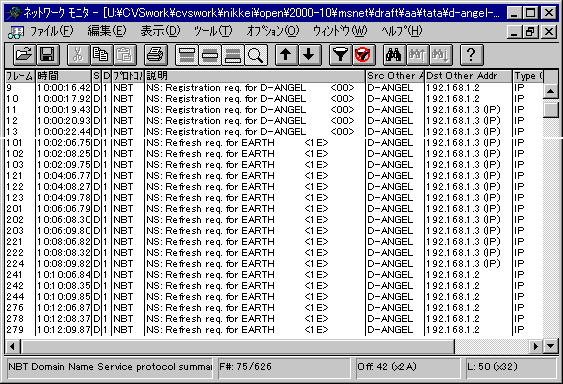Click the 説明 column header
This screenshot has height=384, width=563.
[x=255, y=76]
